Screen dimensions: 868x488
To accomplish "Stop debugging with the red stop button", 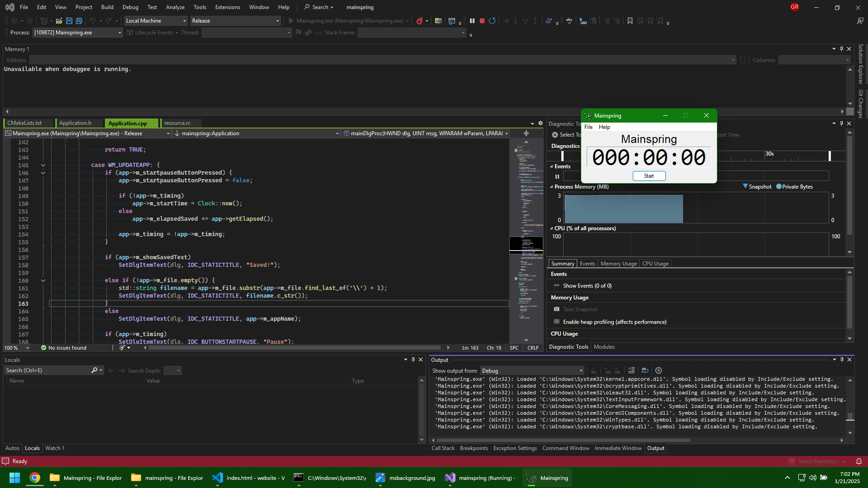I will [482, 21].
